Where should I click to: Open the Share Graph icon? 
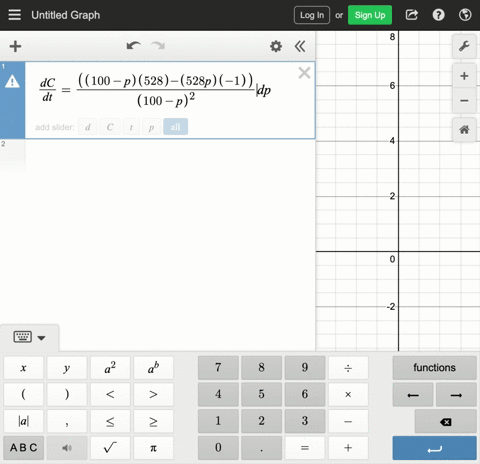point(412,15)
